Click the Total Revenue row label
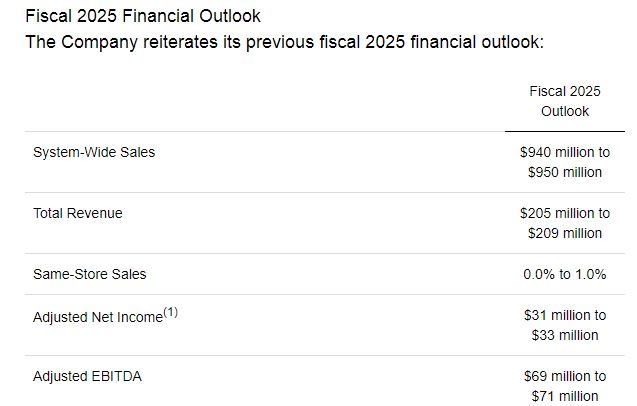637x406 pixels. pyautogui.click(x=78, y=213)
